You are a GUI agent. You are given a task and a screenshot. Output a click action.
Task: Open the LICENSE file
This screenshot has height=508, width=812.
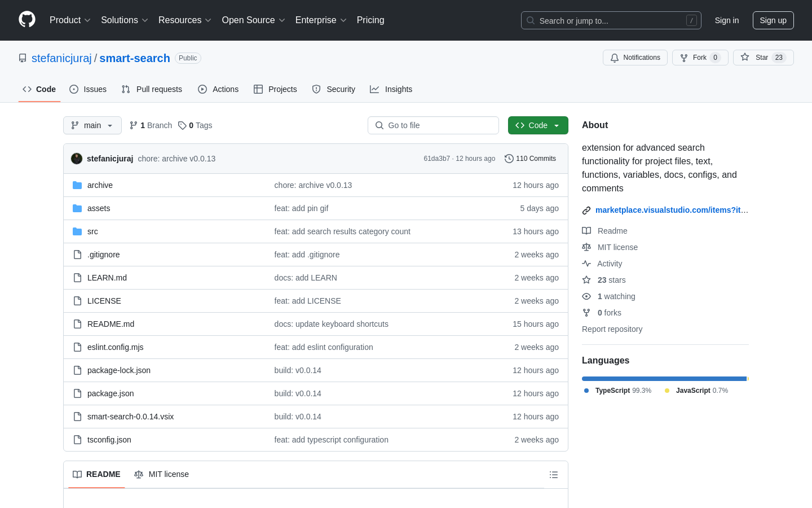coord(104,301)
